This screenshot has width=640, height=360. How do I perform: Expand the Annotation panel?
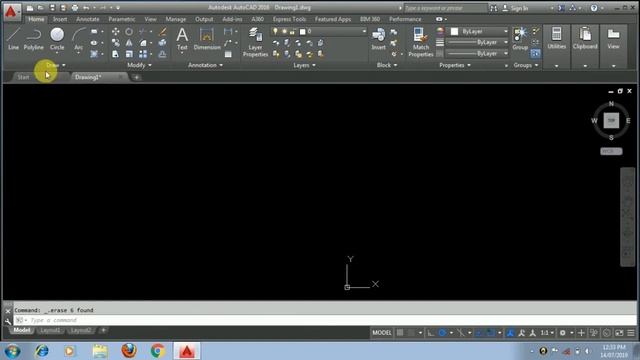(205, 65)
